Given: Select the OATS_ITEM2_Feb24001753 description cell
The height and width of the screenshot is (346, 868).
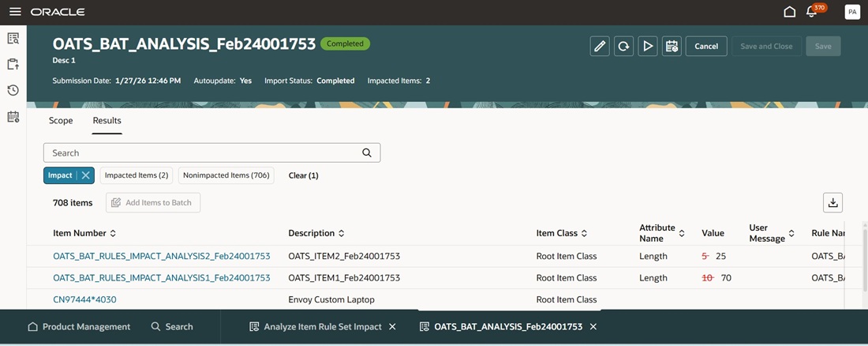Looking at the screenshot, I should 344,256.
